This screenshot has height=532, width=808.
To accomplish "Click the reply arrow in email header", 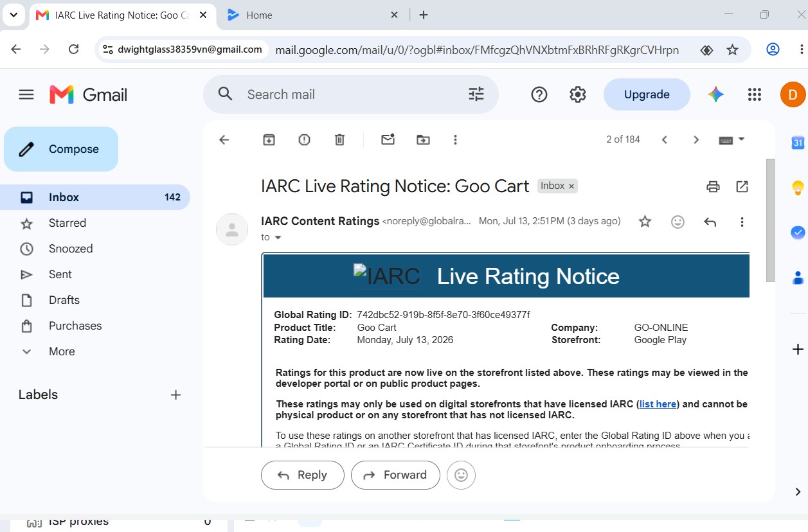I will pos(710,222).
